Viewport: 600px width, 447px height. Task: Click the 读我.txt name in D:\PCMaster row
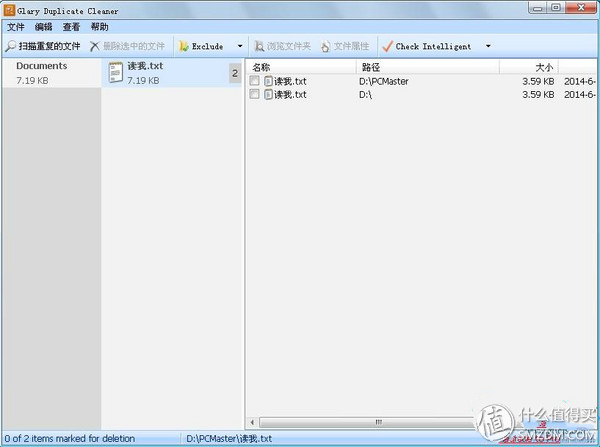[290, 81]
